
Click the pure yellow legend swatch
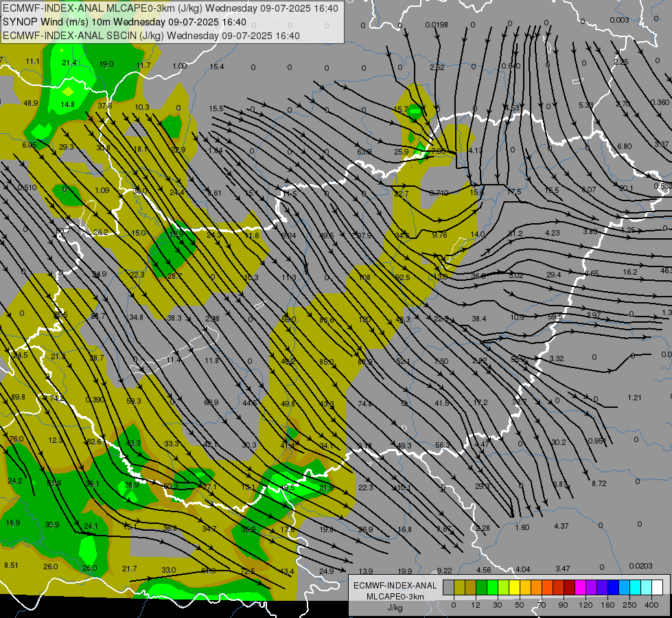click(515, 587)
